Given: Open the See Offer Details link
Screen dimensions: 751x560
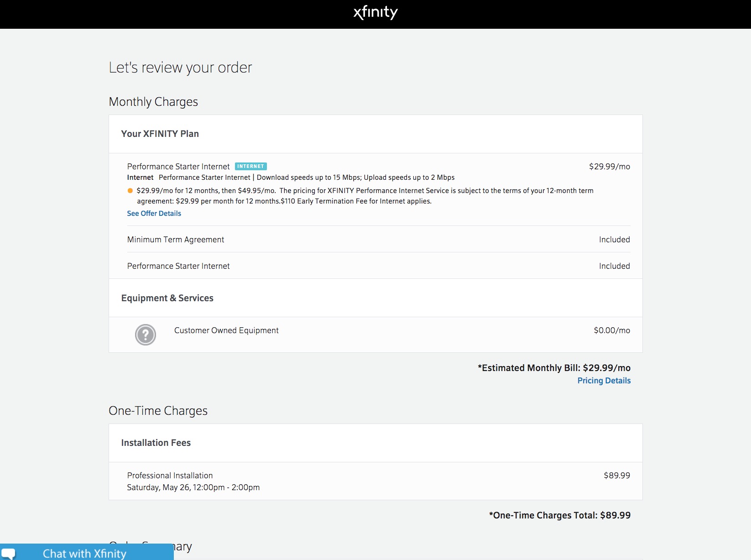Looking at the screenshot, I should [154, 214].
